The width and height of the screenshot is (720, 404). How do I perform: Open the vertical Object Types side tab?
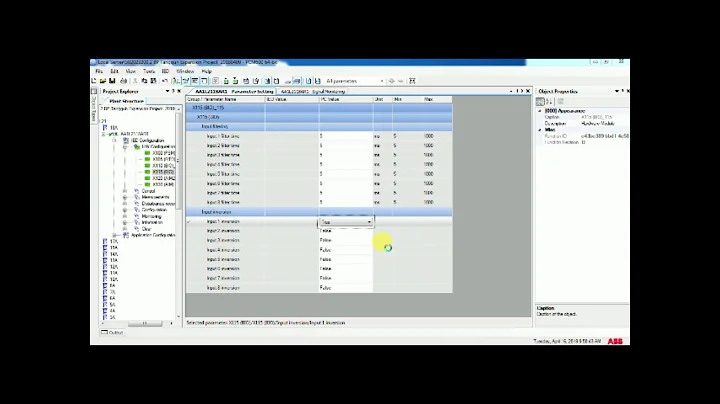click(94, 107)
